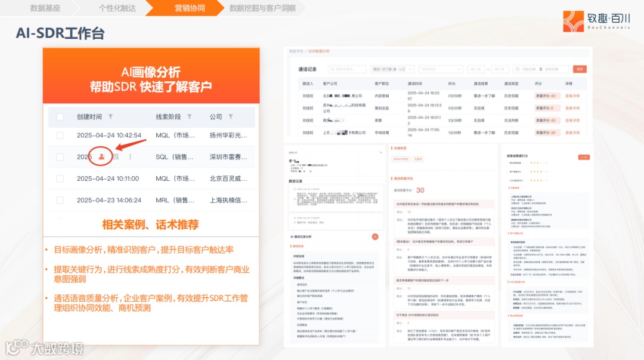Open 查看详情 for the 高管 row
The image size is (644, 360).
tap(572, 121)
